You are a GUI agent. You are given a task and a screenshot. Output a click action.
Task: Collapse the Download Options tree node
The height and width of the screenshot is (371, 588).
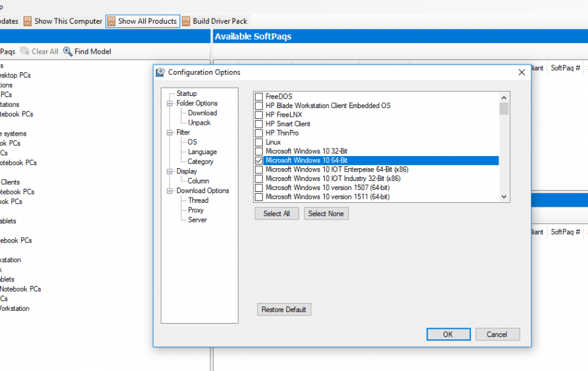(x=170, y=191)
